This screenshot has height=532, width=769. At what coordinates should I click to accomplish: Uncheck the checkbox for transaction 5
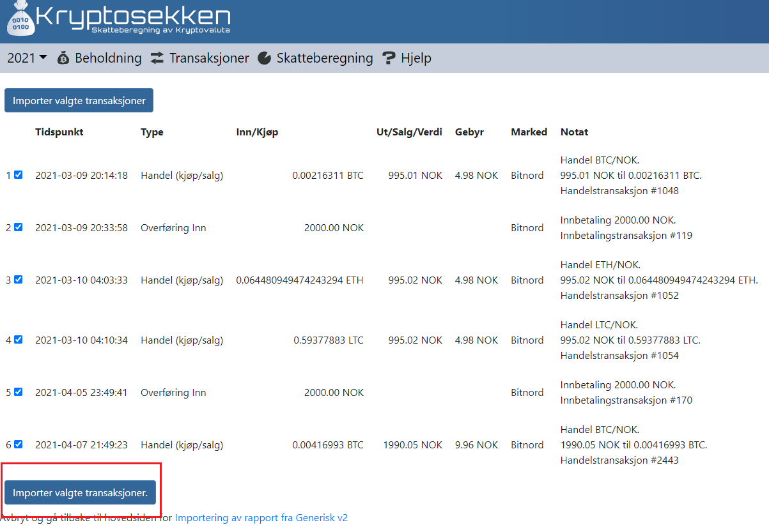coord(18,392)
